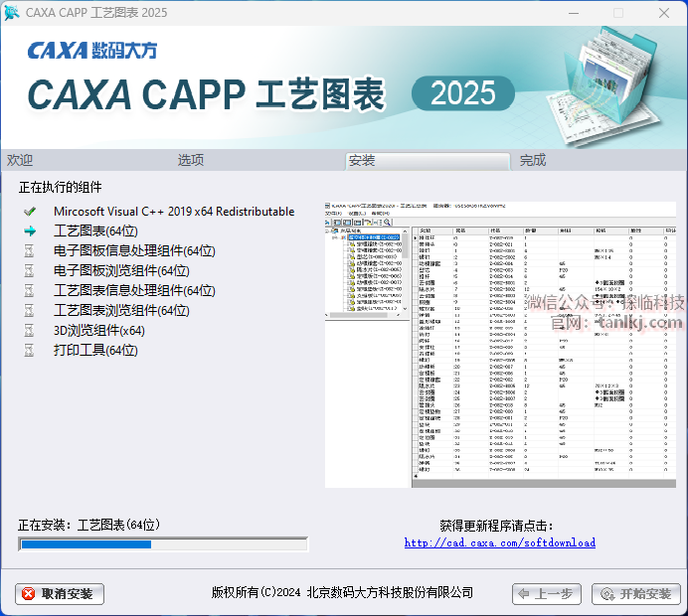Click the blue installation progress bar
This screenshot has width=688, height=616.
coord(163,544)
